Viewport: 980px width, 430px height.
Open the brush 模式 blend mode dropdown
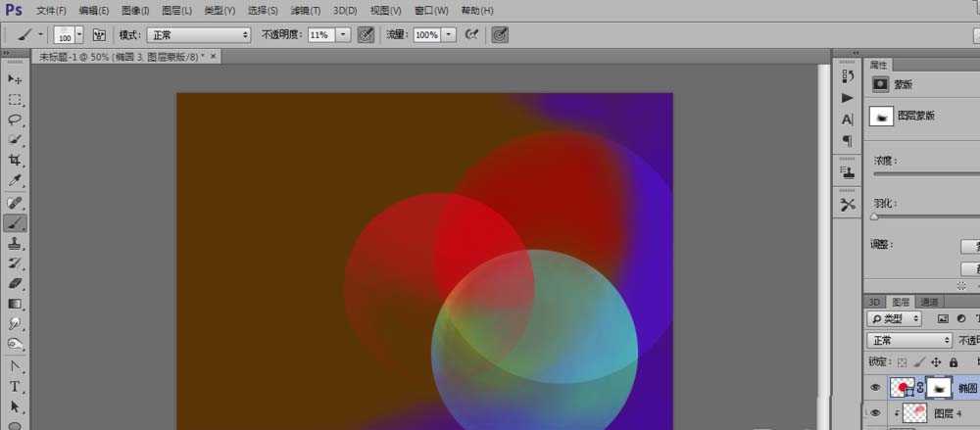198,34
